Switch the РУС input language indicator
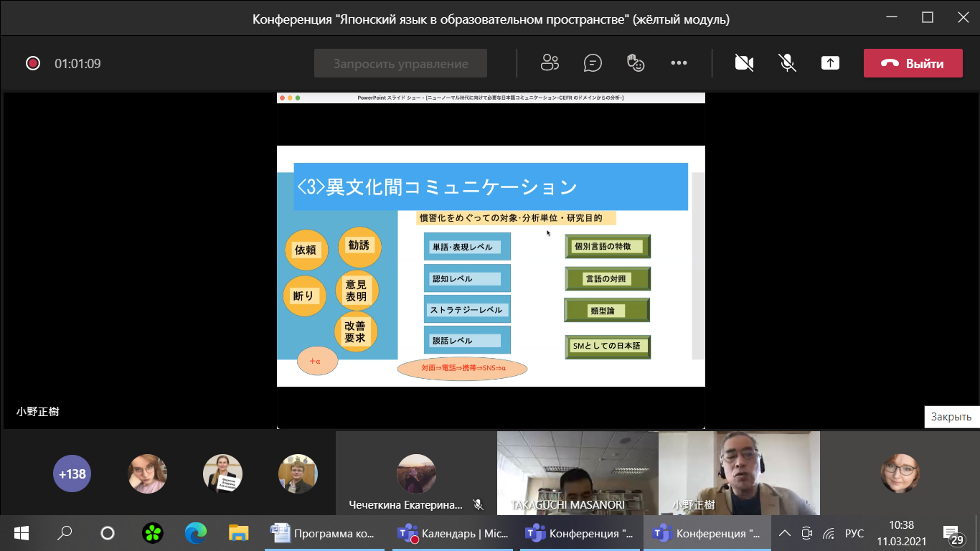Image resolution: width=980 pixels, height=551 pixels. pyautogui.click(x=854, y=533)
